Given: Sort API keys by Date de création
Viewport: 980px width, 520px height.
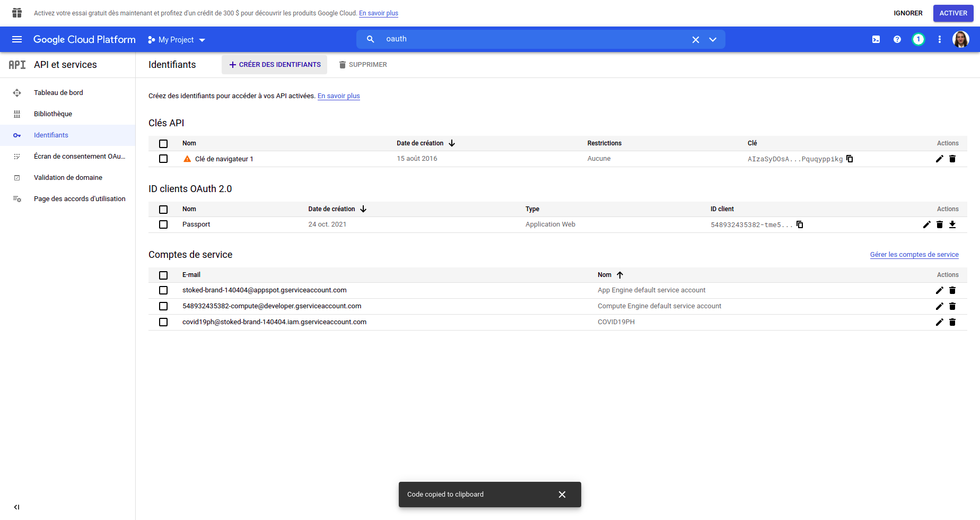Looking at the screenshot, I should point(426,143).
